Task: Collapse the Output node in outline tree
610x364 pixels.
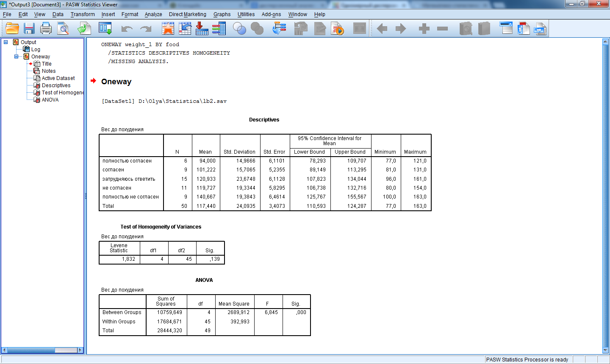Action: pyautogui.click(x=6, y=42)
